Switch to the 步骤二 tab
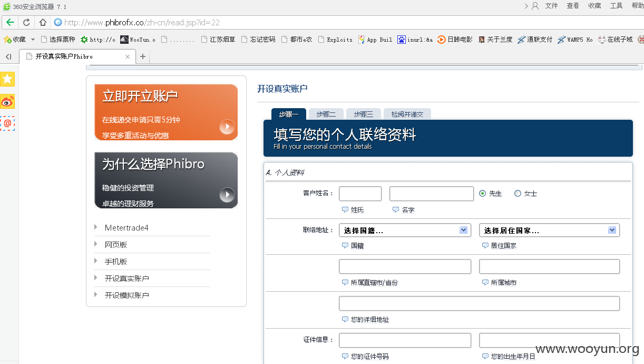Viewport: 644px width, 364px height. click(326, 114)
